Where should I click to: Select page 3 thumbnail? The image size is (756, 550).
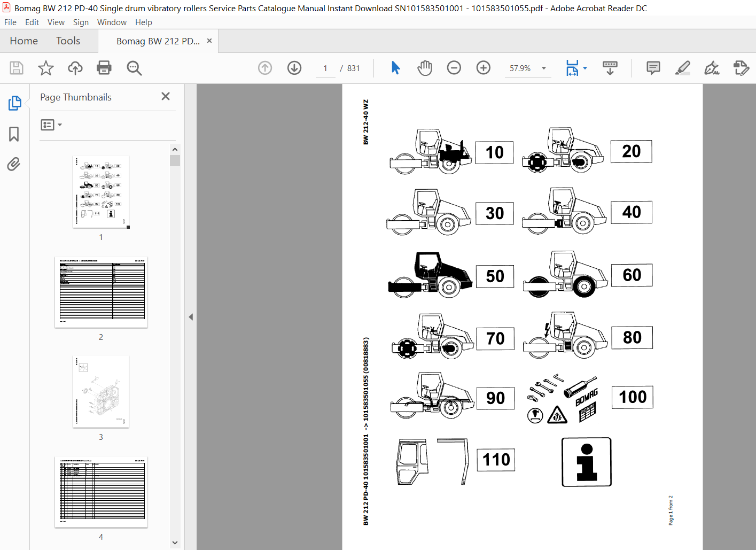point(101,392)
